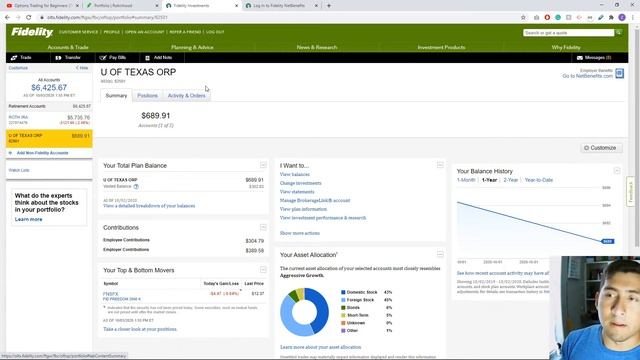
Task: Switch to Portfolio Robinhood browser tab
Action: tap(122, 6)
